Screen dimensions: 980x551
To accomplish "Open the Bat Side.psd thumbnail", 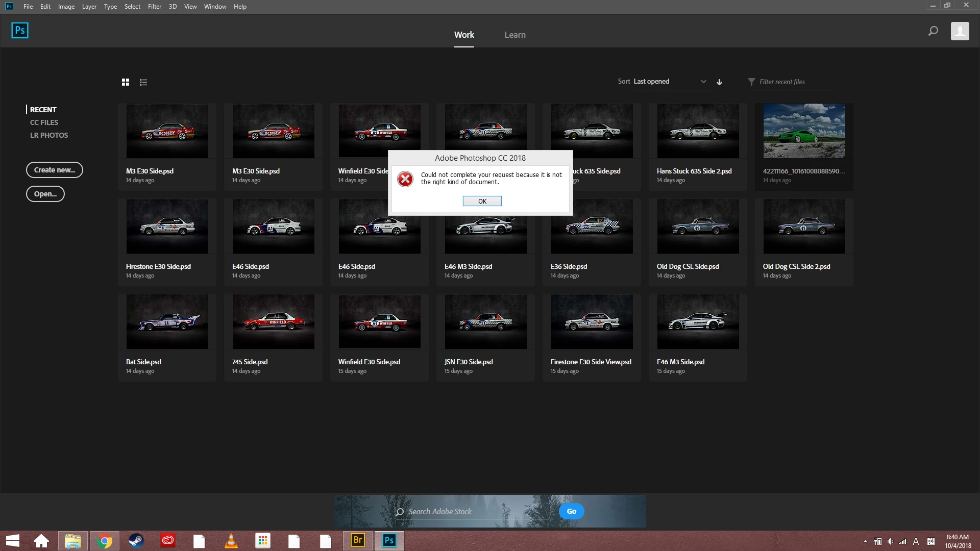I will [x=167, y=322].
